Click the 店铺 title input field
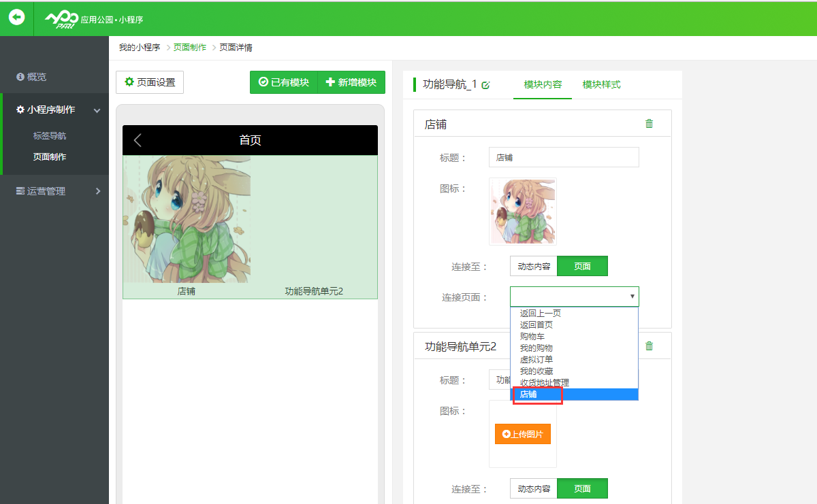This screenshot has height=504, width=817. coord(564,157)
